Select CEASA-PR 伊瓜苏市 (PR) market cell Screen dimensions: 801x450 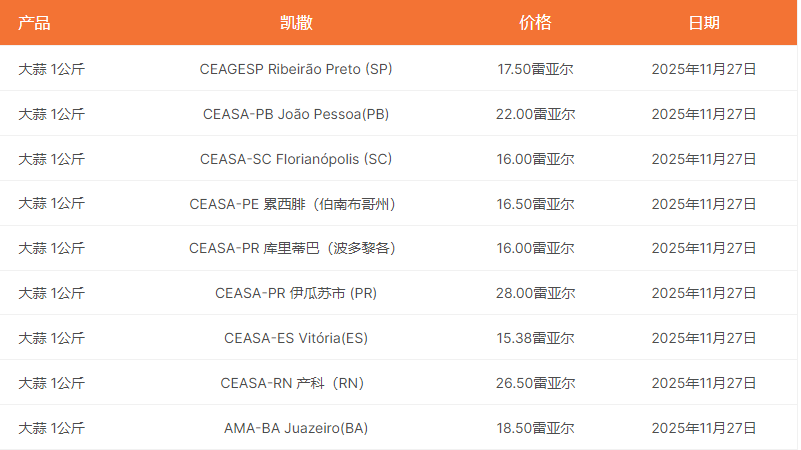pyautogui.click(x=296, y=293)
